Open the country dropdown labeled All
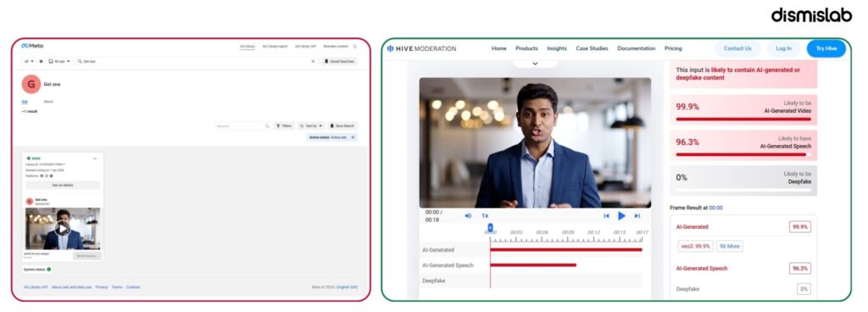 [29, 61]
